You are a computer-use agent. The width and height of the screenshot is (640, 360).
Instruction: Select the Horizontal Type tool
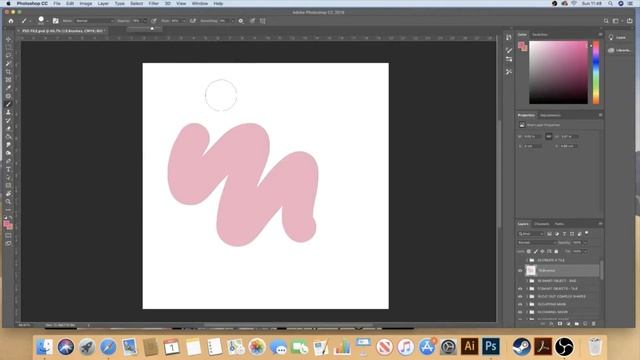tap(8, 169)
